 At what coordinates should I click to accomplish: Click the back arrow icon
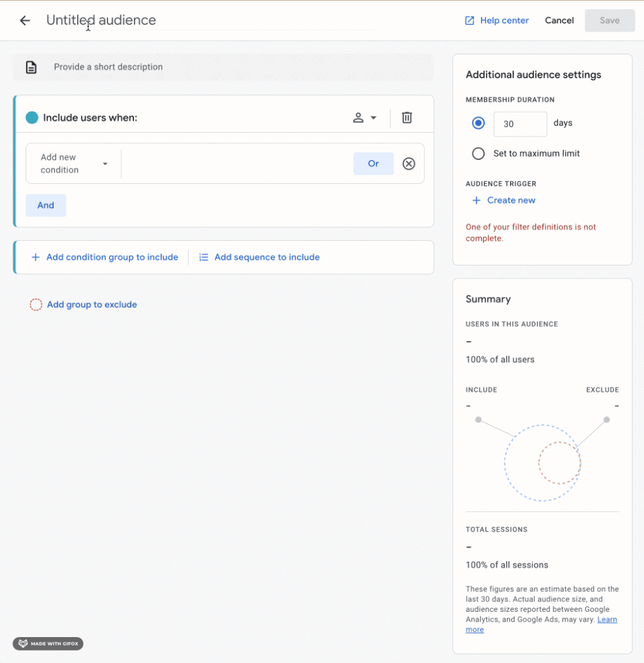pyautogui.click(x=25, y=21)
